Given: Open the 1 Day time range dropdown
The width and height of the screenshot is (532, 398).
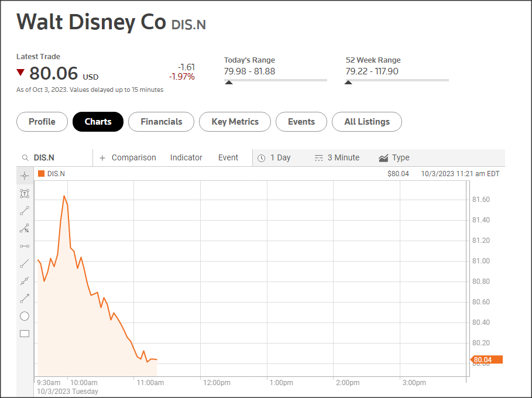Looking at the screenshot, I should coord(276,158).
